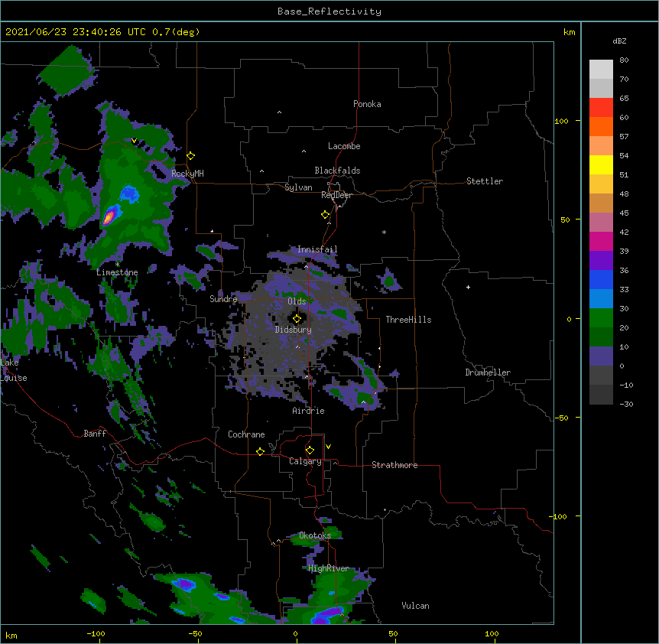Click the 0 tick on the bottom axis

click(295, 633)
